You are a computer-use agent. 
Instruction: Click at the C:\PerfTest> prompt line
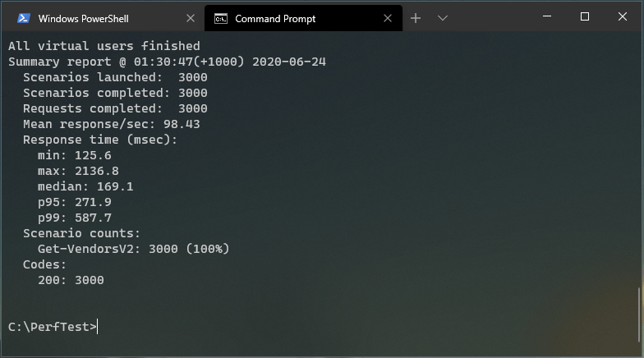53,327
